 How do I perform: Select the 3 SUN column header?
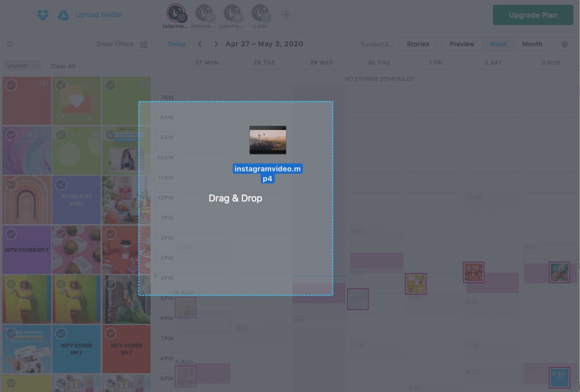pyautogui.click(x=551, y=63)
